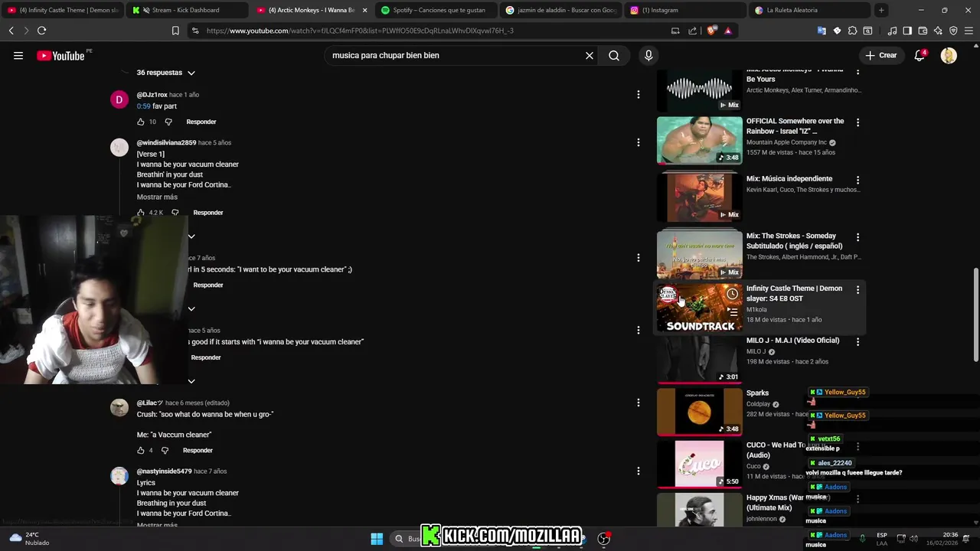Expand Mostrar más on the @windisilviana2859 comment

point(157,197)
